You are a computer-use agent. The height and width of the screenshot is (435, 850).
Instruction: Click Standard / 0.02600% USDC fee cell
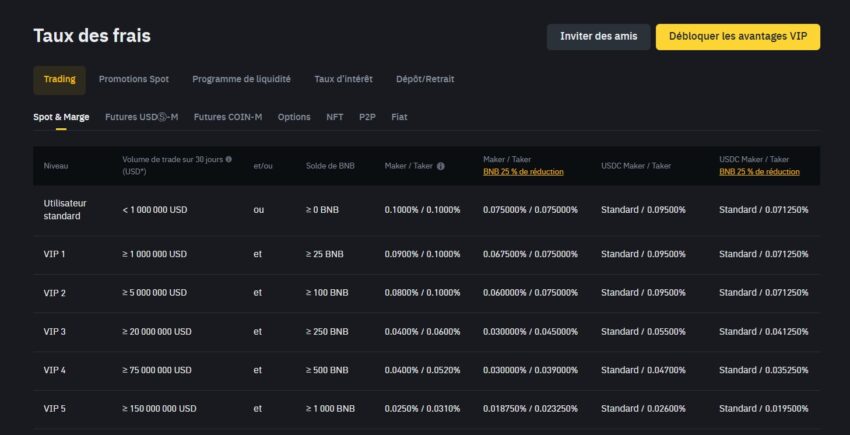click(x=643, y=408)
